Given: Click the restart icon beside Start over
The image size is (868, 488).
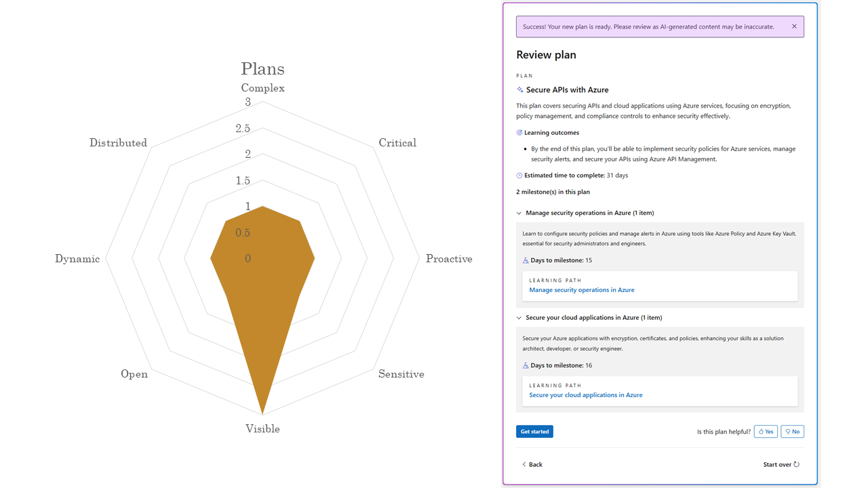Looking at the screenshot, I should click(x=796, y=464).
